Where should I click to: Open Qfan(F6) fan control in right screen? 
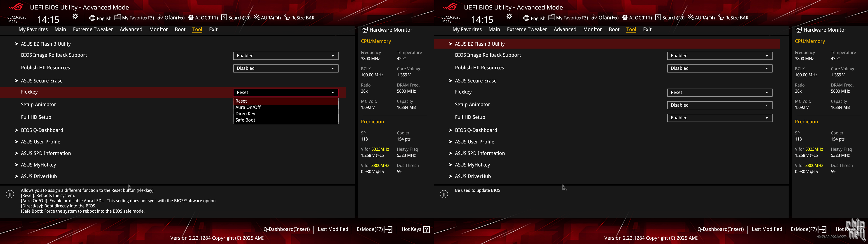[x=605, y=18]
